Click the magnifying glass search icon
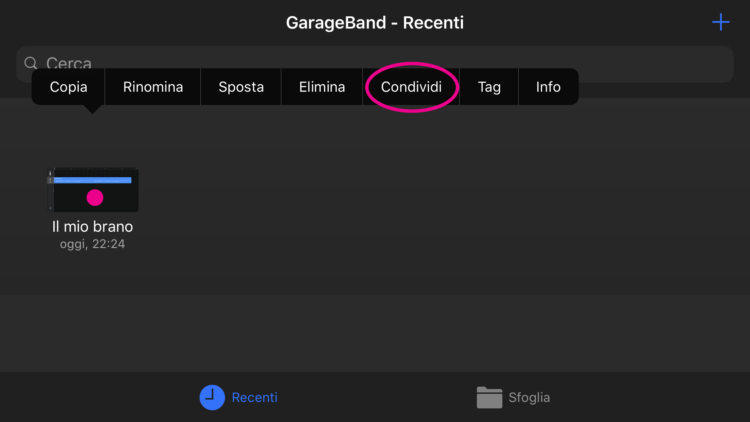This screenshot has width=750, height=422. tap(31, 63)
